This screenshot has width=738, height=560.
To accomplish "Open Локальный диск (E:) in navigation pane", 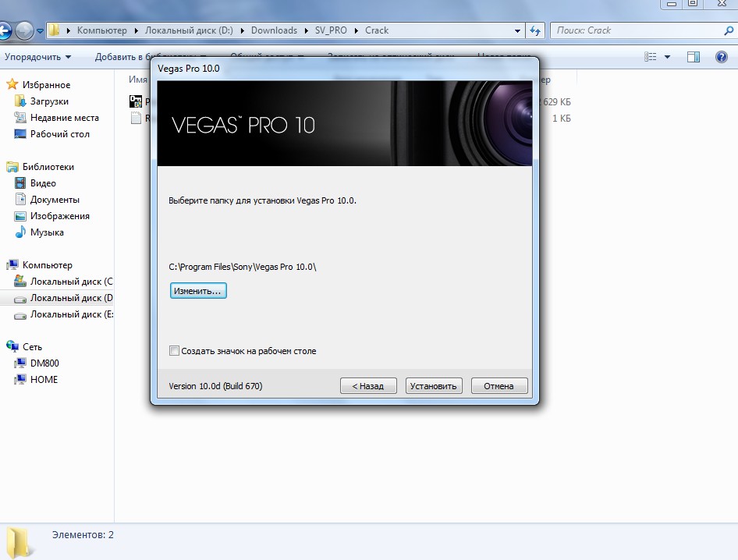I will (x=72, y=314).
